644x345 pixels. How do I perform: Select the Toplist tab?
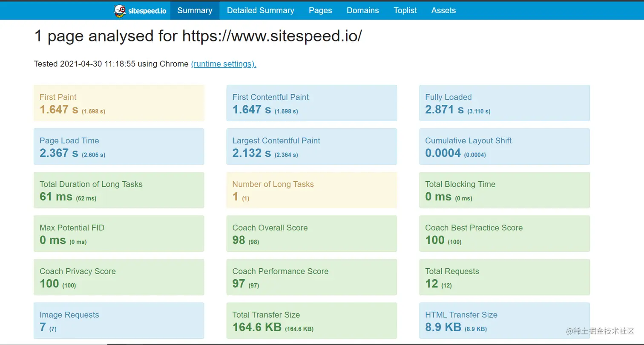405,11
